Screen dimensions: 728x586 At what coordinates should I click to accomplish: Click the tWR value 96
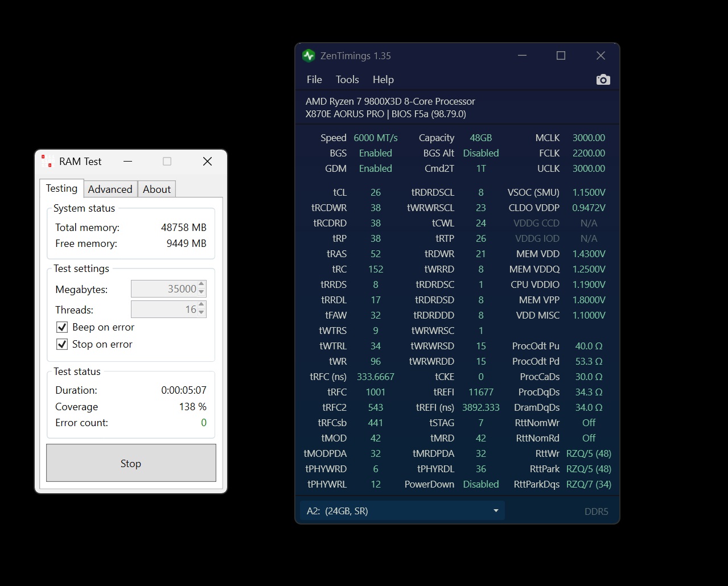pyautogui.click(x=376, y=361)
